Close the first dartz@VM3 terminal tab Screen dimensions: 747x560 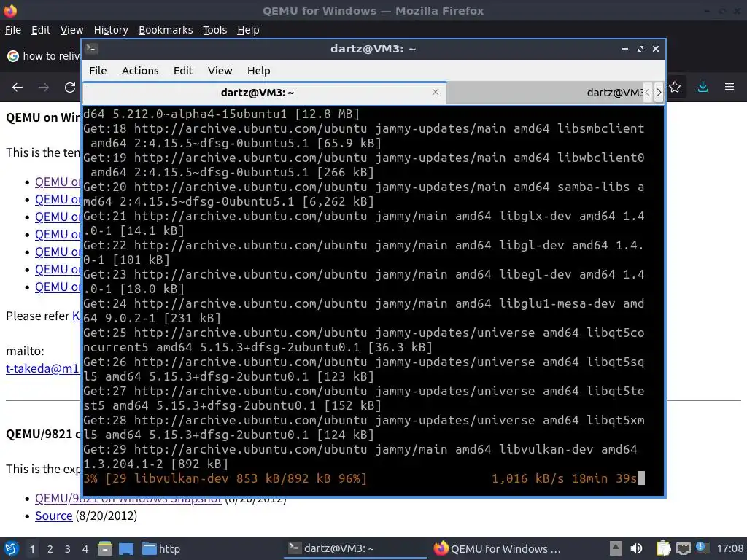point(436,92)
